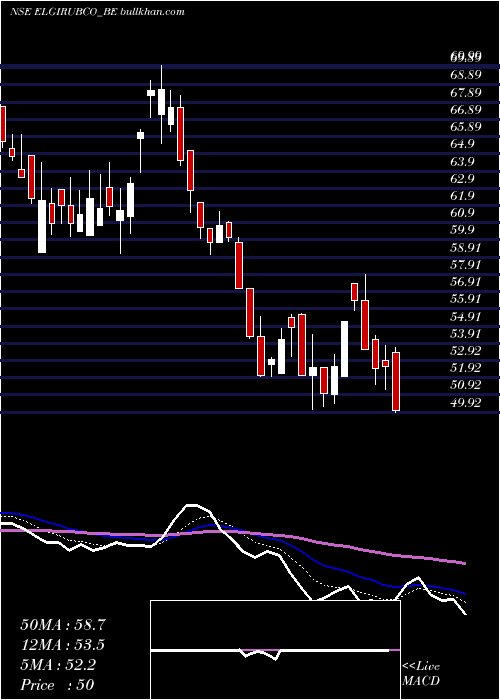Click the 57.91 price axis label
This screenshot has height=700, width=500.
pyautogui.click(x=466, y=265)
